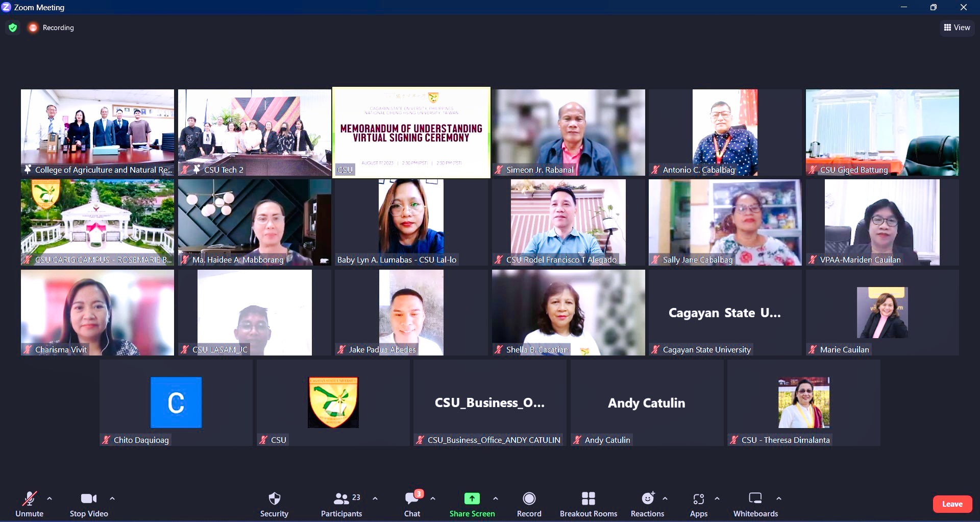Expand the Reactions options arrow

click(665, 499)
